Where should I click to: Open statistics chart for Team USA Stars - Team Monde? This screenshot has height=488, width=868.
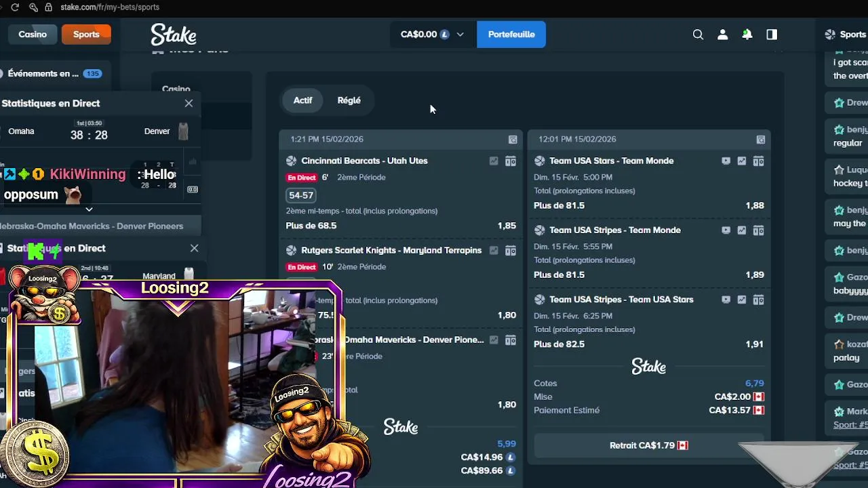(742, 161)
